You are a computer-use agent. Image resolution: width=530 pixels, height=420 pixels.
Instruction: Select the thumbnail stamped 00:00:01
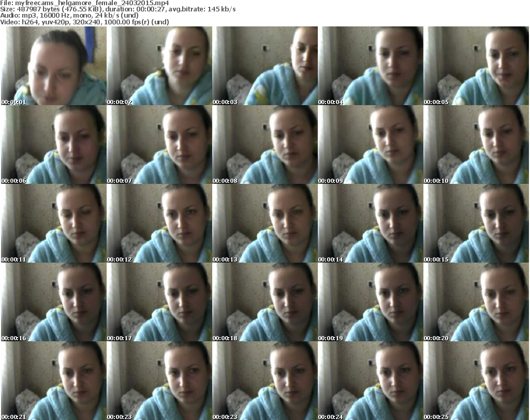point(54,66)
